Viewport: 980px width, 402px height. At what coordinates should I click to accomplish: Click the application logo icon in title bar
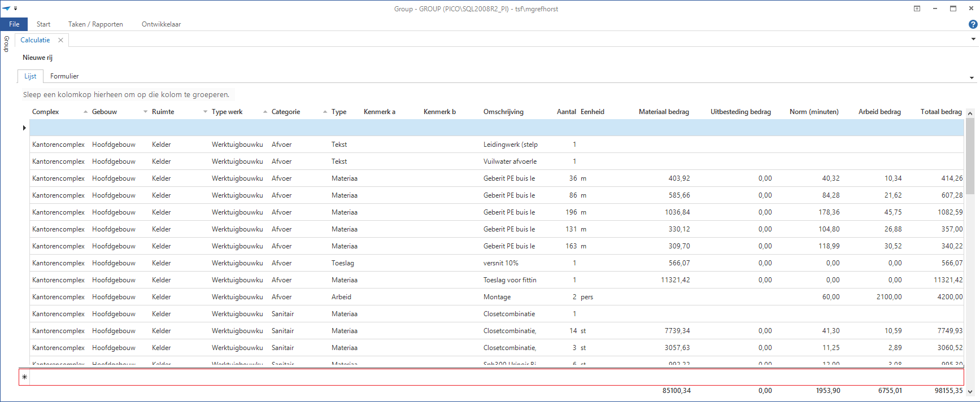(6, 8)
